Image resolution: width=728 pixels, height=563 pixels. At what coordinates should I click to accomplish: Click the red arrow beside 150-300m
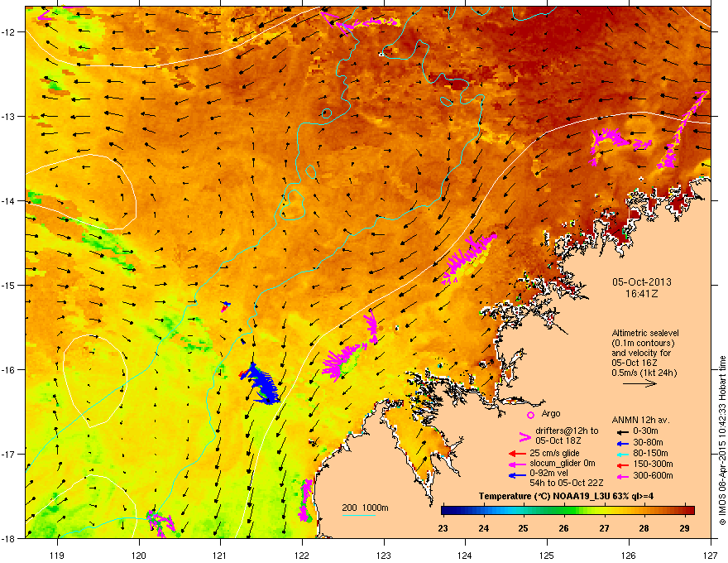tap(621, 464)
